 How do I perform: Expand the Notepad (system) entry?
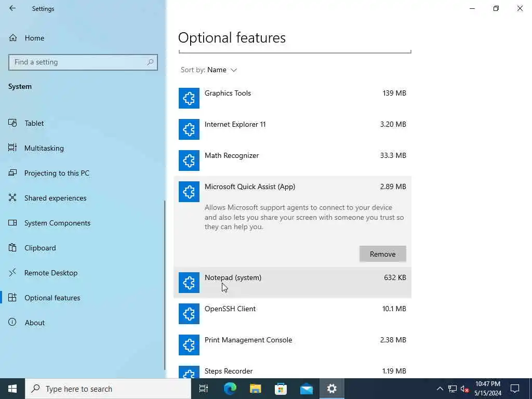coord(292,283)
